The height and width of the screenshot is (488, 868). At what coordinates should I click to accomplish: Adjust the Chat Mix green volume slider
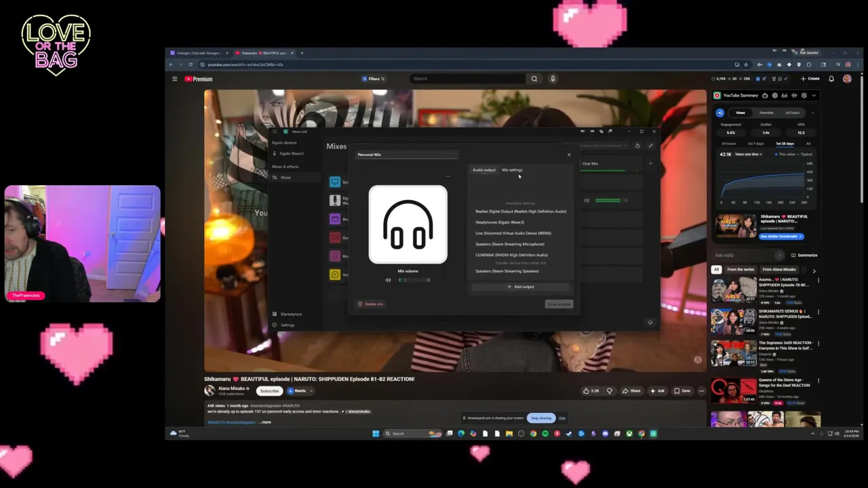tap(610, 201)
